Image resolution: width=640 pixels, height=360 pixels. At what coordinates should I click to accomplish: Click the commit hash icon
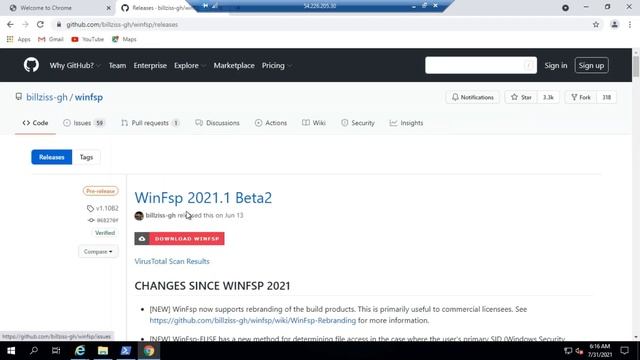(x=91, y=220)
